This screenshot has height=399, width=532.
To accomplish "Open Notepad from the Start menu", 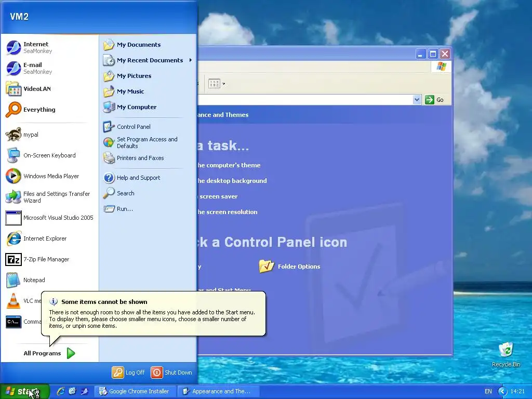I will (49, 280).
